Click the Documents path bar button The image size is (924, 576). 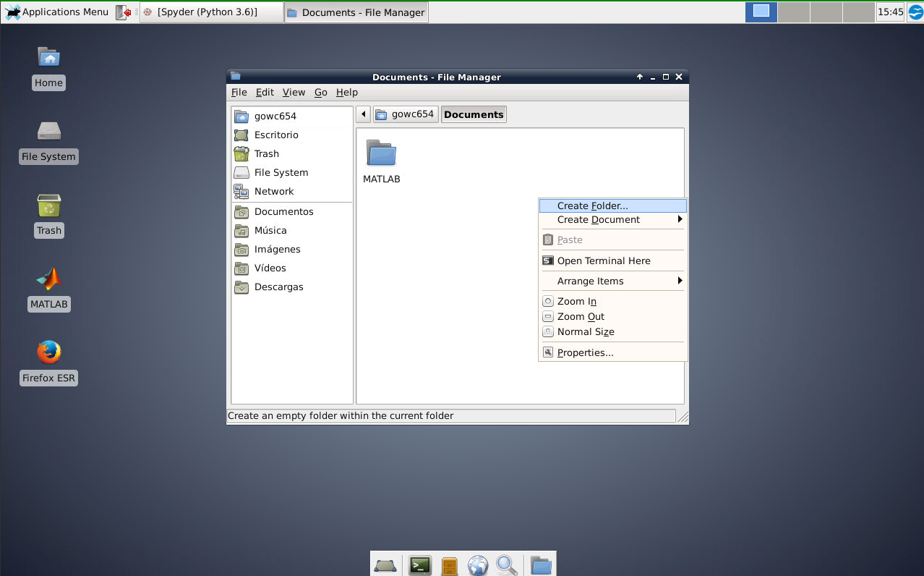[474, 114]
